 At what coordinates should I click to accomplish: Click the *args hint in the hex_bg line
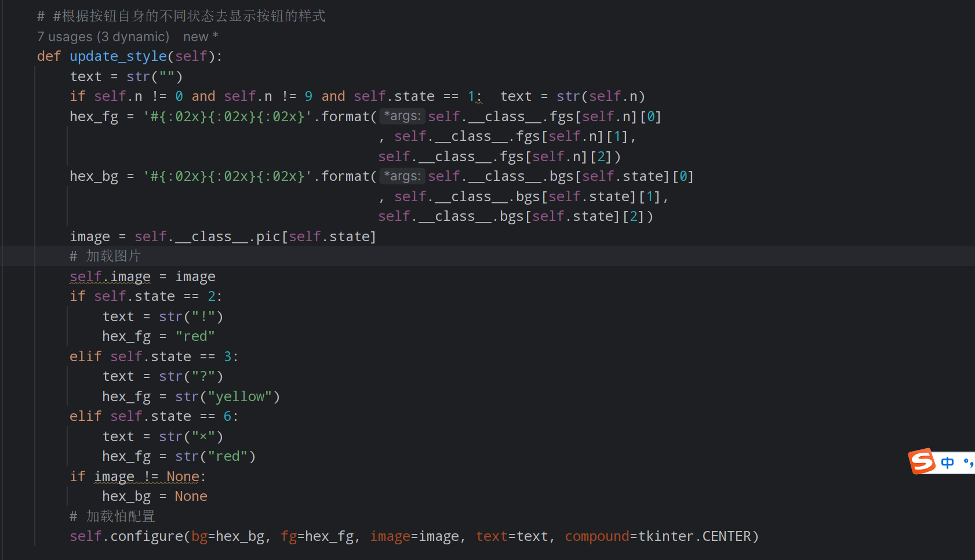(x=402, y=176)
